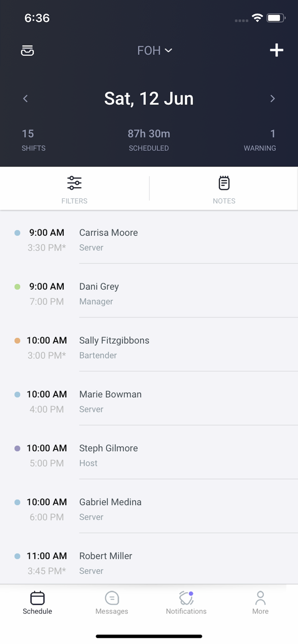The width and height of the screenshot is (298, 644).
Task: Toggle the orange dot on Sally Fitzgibbons' shift
Action: 17,340
